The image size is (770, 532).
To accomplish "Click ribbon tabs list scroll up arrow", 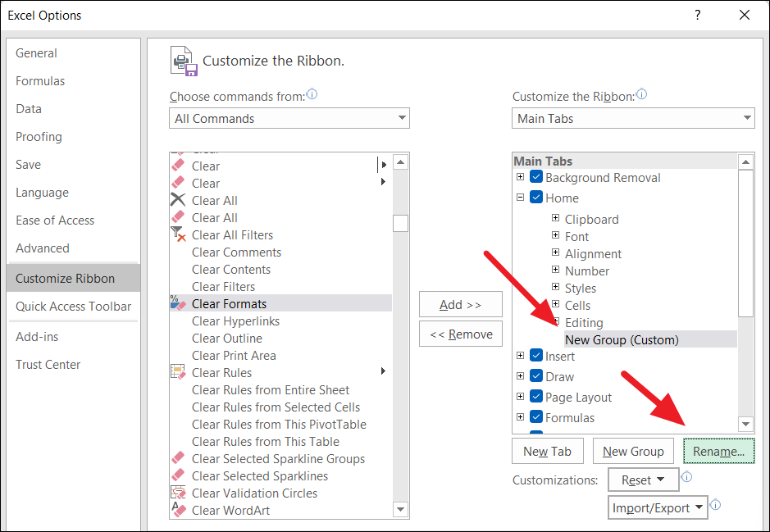I will coord(746,161).
